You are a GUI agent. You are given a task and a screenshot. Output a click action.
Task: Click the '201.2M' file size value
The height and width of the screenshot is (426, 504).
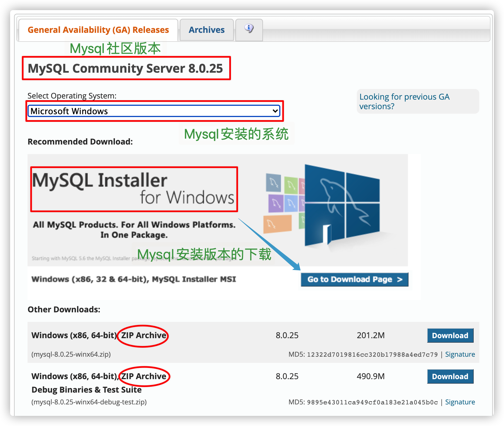click(371, 335)
